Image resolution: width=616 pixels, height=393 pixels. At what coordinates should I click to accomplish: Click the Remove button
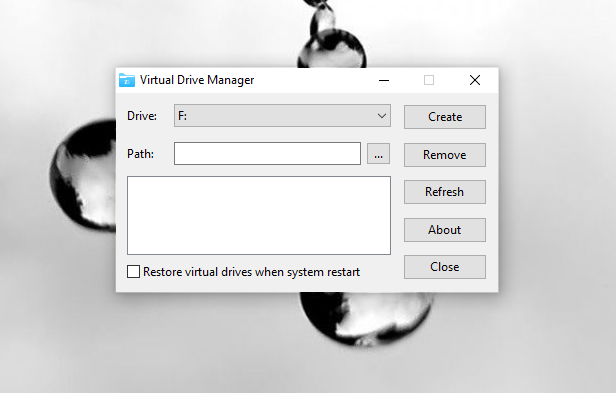coord(445,155)
